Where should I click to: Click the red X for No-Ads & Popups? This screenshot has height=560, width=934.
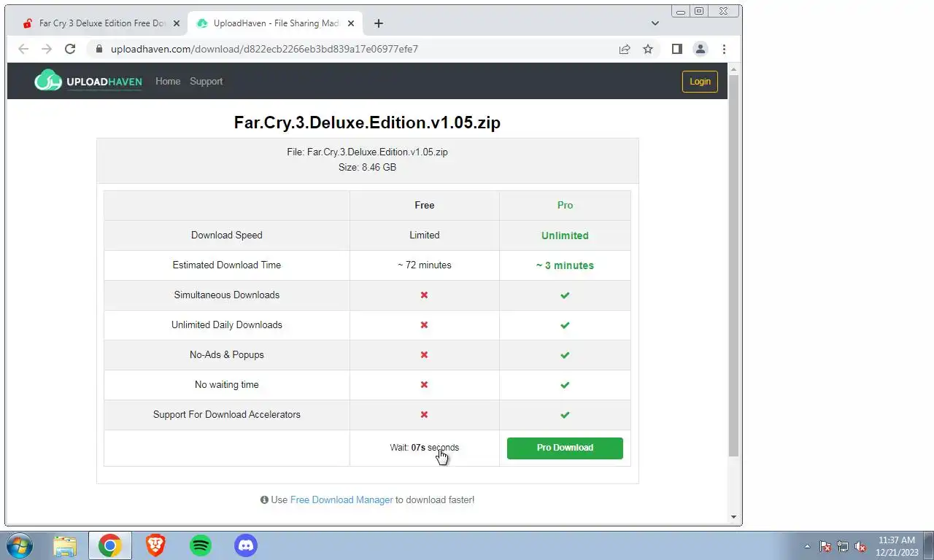[x=424, y=354]
